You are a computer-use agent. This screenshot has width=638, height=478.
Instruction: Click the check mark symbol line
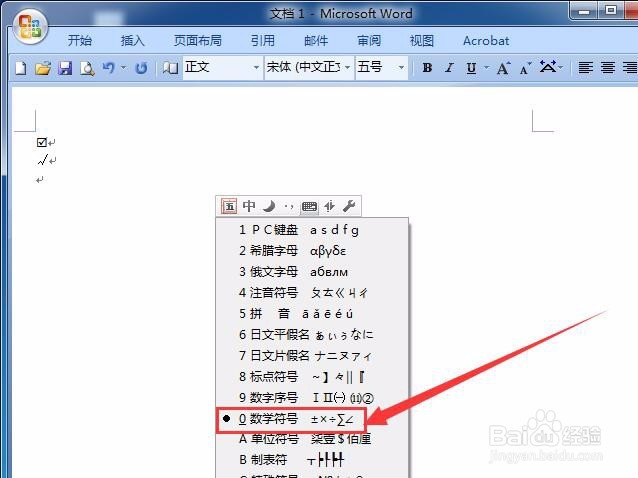pos(43,160)
